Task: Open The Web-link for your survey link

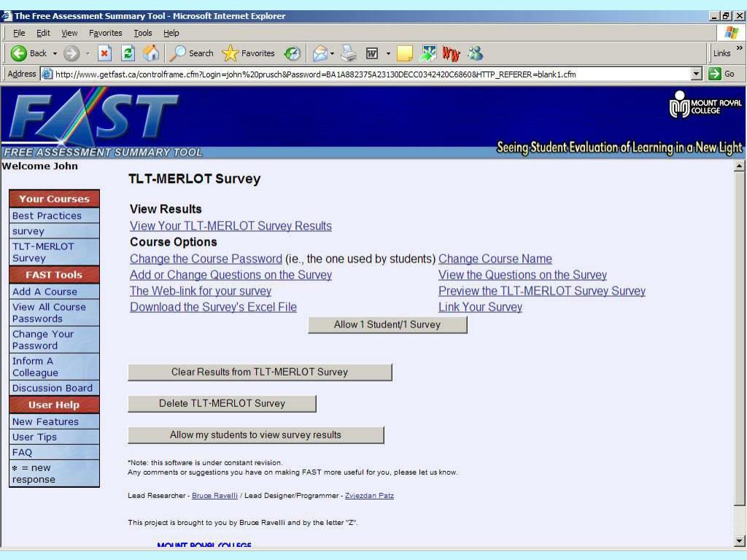Action: pos(201,291)
